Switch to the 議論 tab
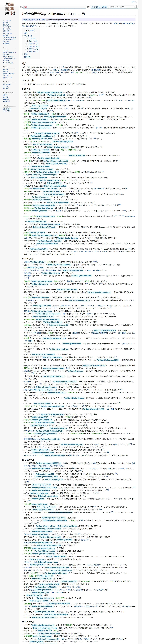 pos(26,7)
